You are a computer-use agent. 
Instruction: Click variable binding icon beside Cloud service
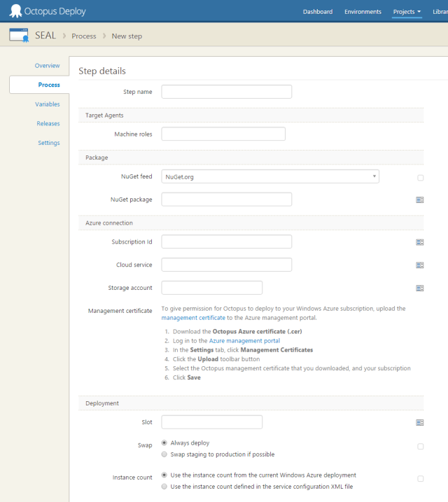point(420,265)
